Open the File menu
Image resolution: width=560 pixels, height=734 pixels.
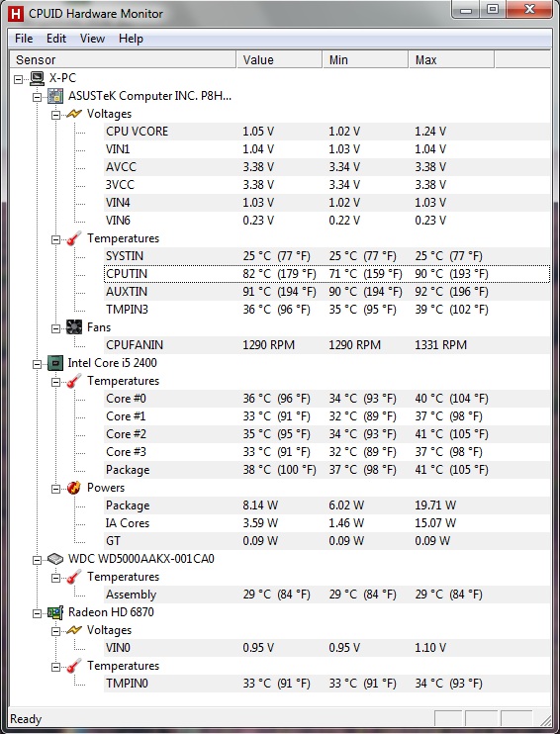point(24,39)
